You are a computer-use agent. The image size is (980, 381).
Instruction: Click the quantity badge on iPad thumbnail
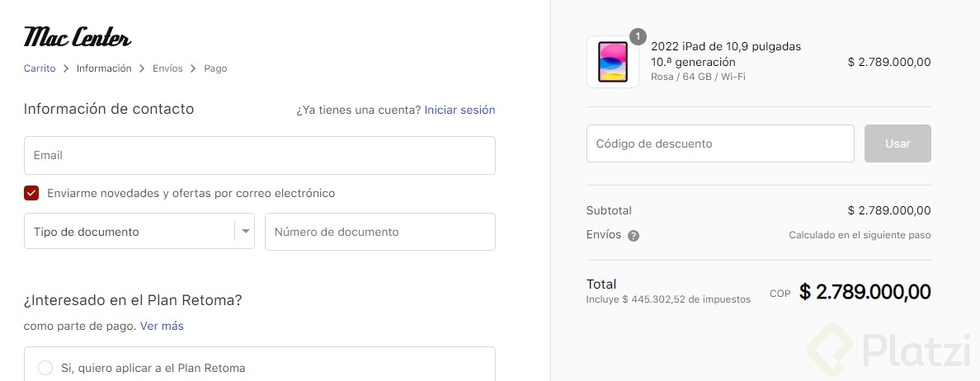(x=637, y=37)
